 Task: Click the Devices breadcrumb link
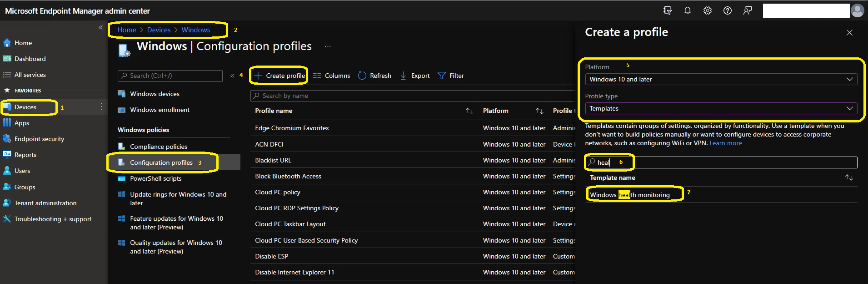(159, 30)
